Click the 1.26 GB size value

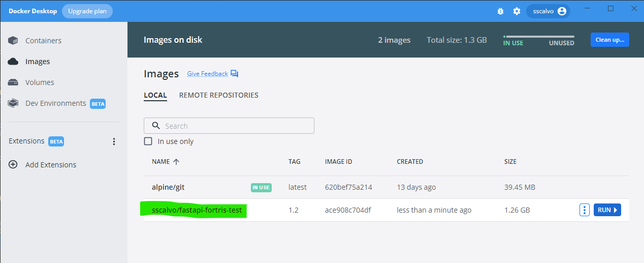click(x=517, y=210)
